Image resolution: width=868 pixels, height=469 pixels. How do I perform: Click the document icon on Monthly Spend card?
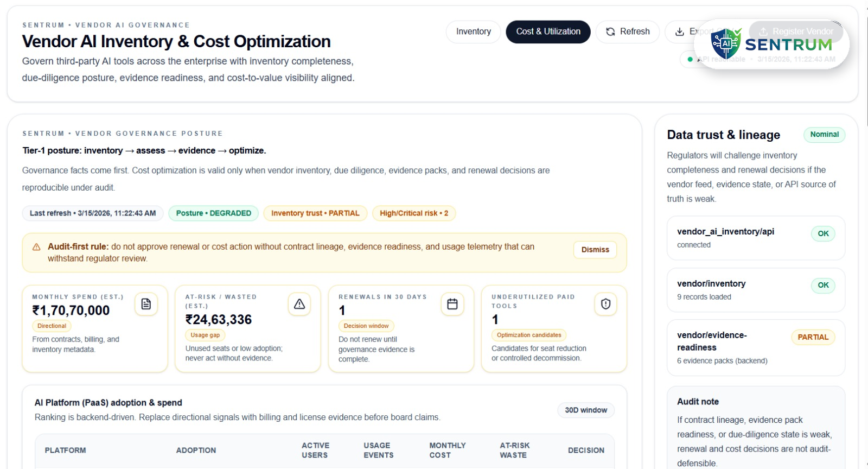[146, 304]
